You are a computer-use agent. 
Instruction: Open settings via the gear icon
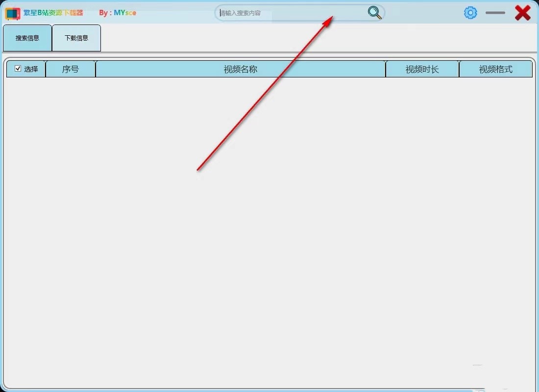click(470, 13)
